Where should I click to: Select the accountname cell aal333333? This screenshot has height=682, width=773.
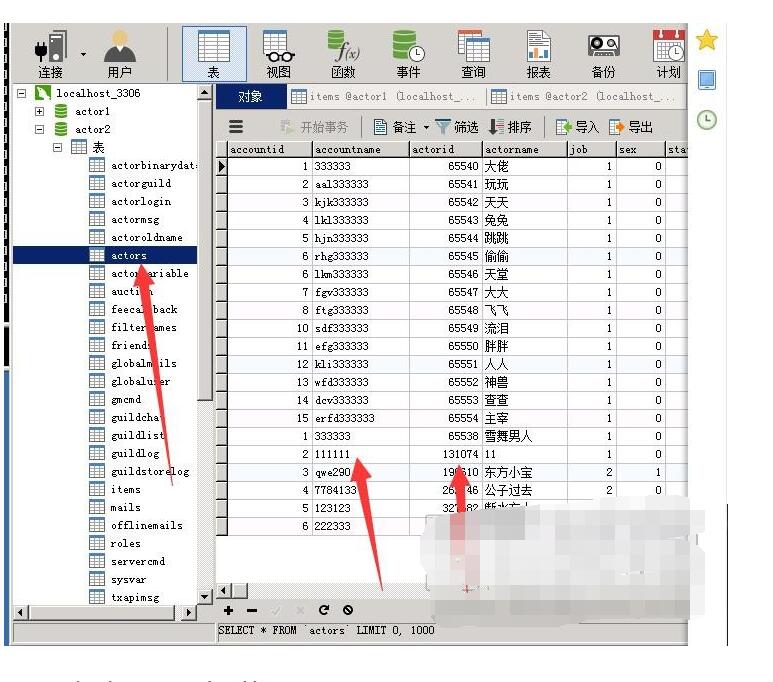pyautogui.click(x=360, y=184)
